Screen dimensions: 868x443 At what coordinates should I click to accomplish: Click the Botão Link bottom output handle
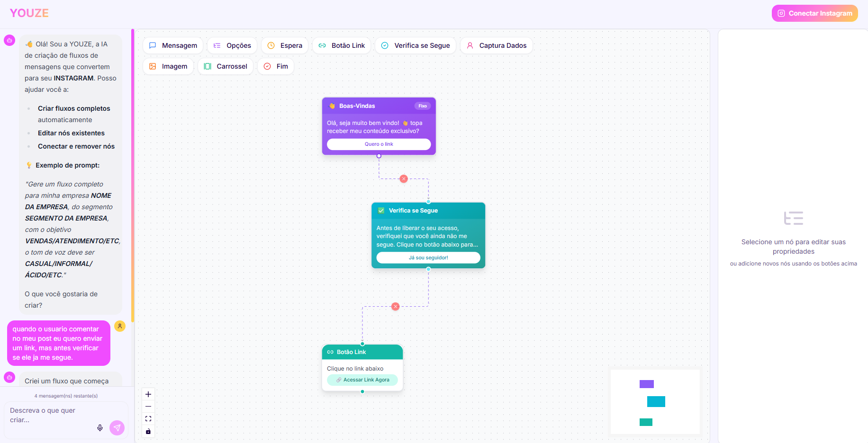[362, 391]
